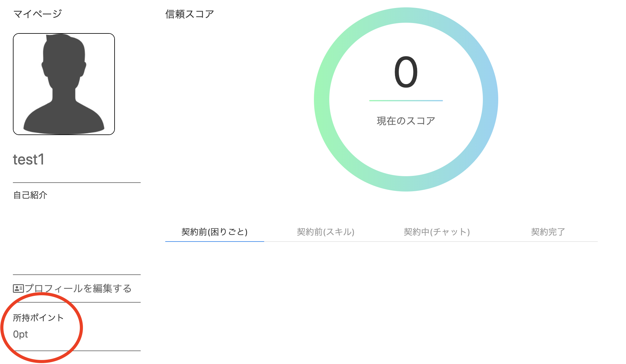
Task: Click the divider line under test1
Action: tap(76, 182)
